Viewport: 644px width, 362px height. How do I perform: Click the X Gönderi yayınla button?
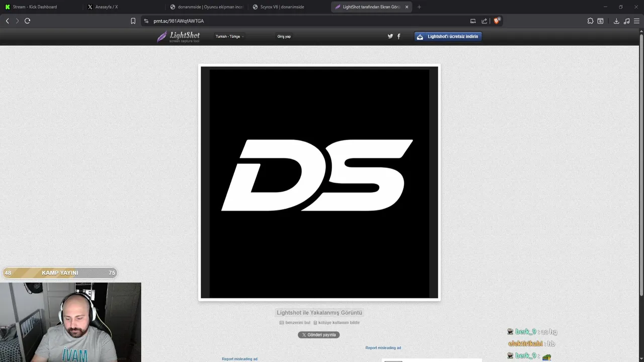pos(318,335)
